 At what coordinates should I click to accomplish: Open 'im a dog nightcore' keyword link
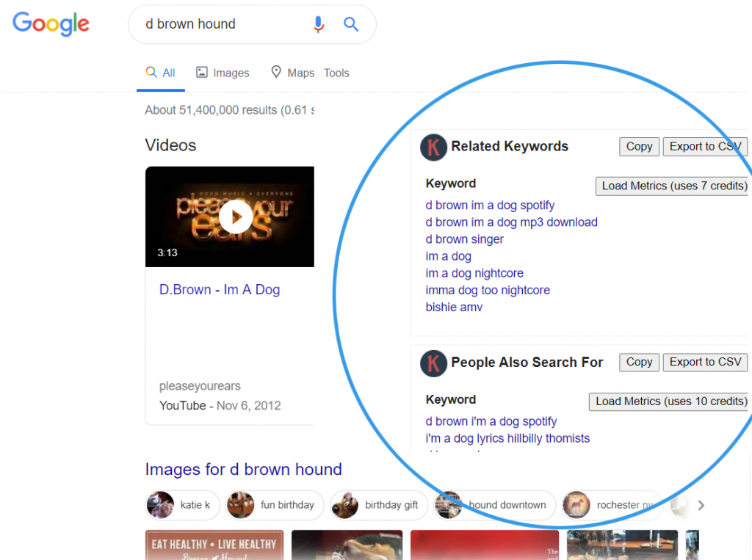click(475, 273)
